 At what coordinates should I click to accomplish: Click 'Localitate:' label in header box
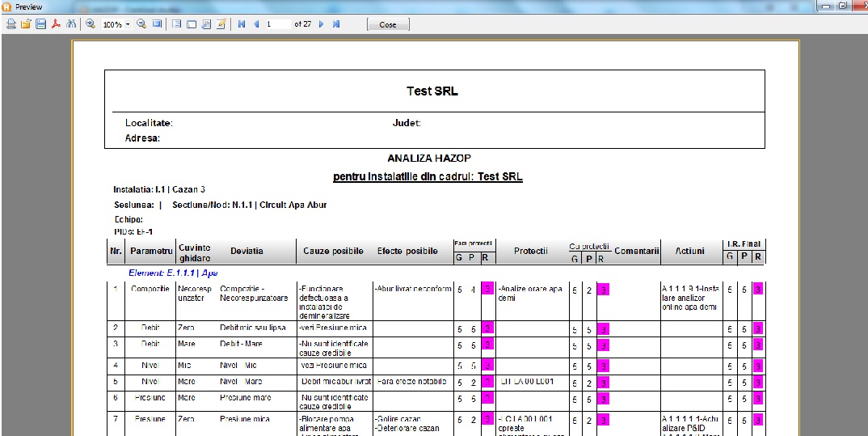(149, 123)
